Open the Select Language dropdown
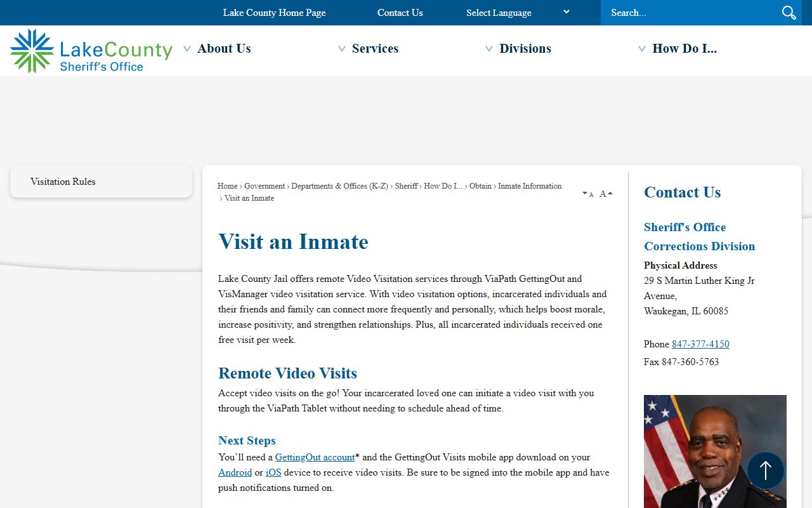The height and width of the screenshot is (508, 812). click(x=518, y=13)
